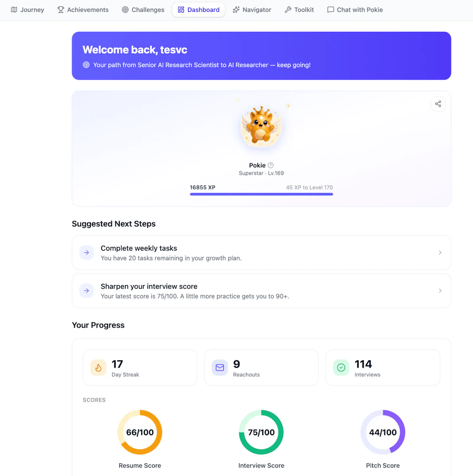The width and height of the screenshot is (473, 476).
Task: Click the envelope icon for Reachouts
Action: [220, 368]
